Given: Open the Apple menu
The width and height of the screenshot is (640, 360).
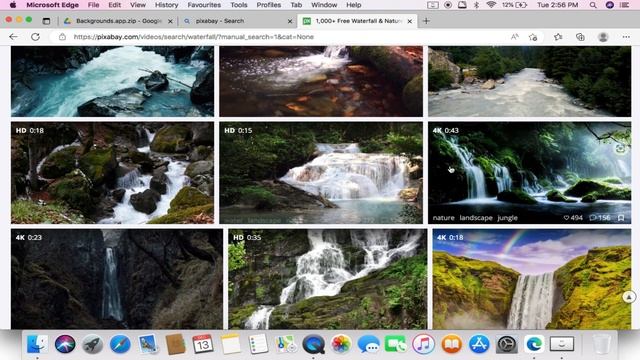Looking at the screenshot, I should click(13, 5).
